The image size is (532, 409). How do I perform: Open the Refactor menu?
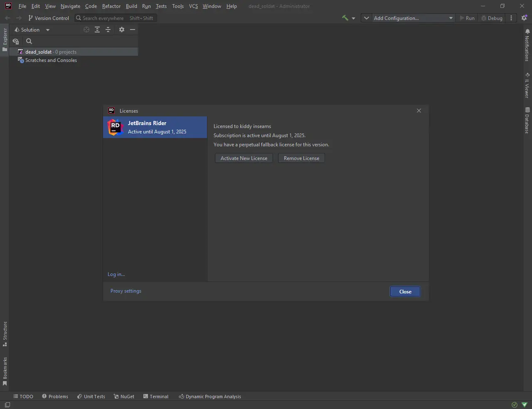pos(111,6)
